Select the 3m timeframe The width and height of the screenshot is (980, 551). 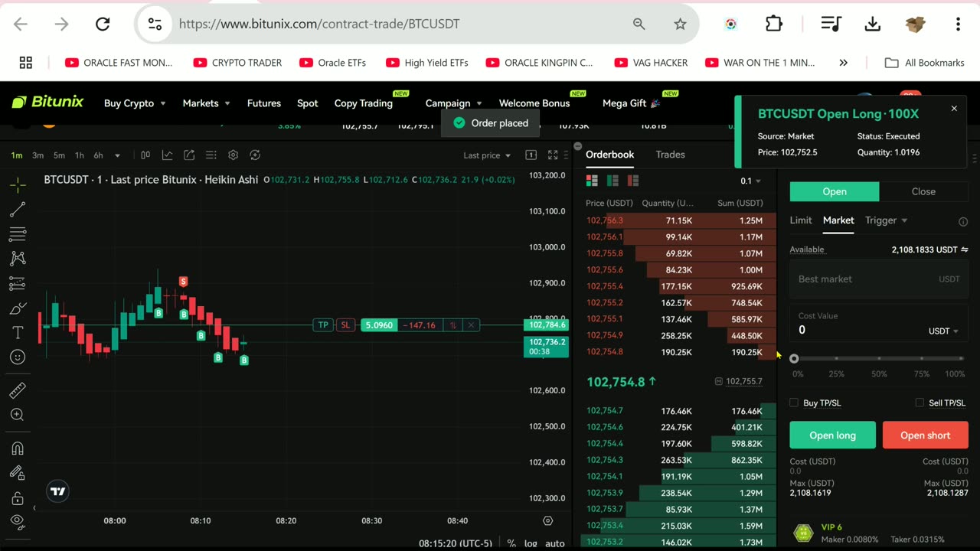pyautogui.click(x=38, y=155)
